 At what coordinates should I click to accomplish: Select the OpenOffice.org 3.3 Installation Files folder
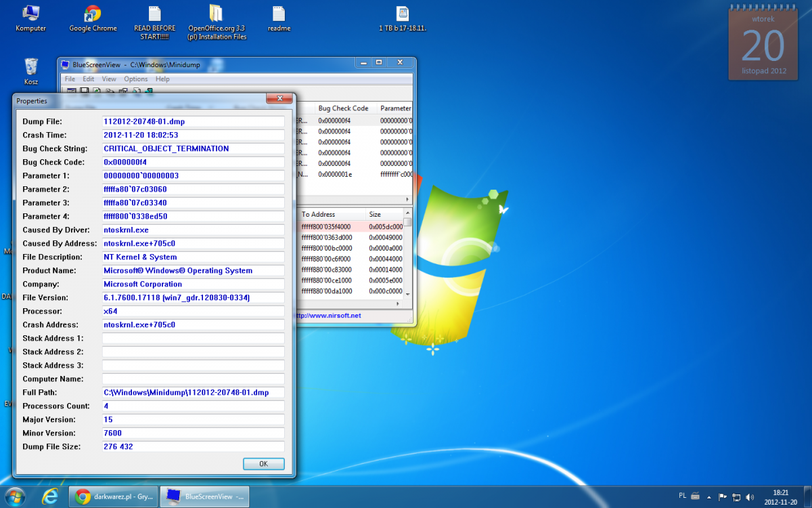tap(217, 23)
